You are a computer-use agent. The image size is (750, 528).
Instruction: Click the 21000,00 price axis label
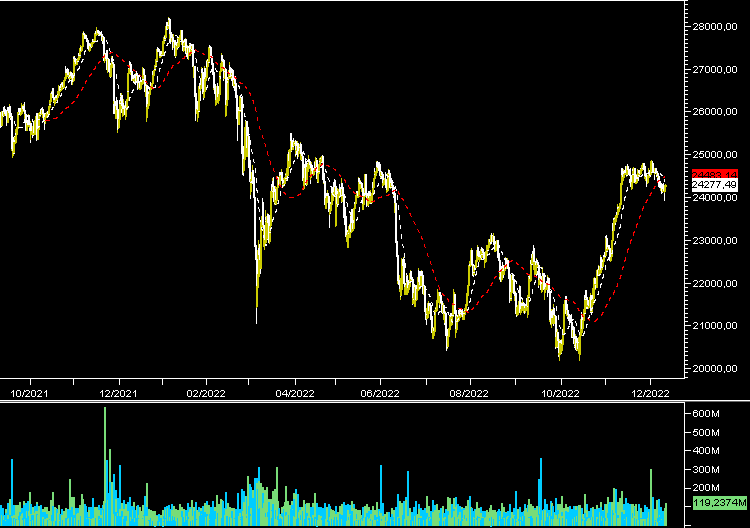(x=715, y=326)
